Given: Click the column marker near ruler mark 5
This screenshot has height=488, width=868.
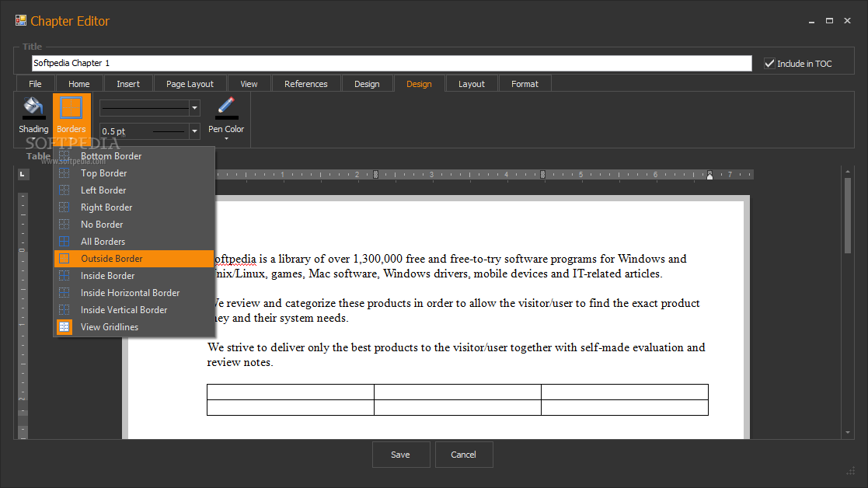Looking at the screenshot, I should tap(542, 175).
